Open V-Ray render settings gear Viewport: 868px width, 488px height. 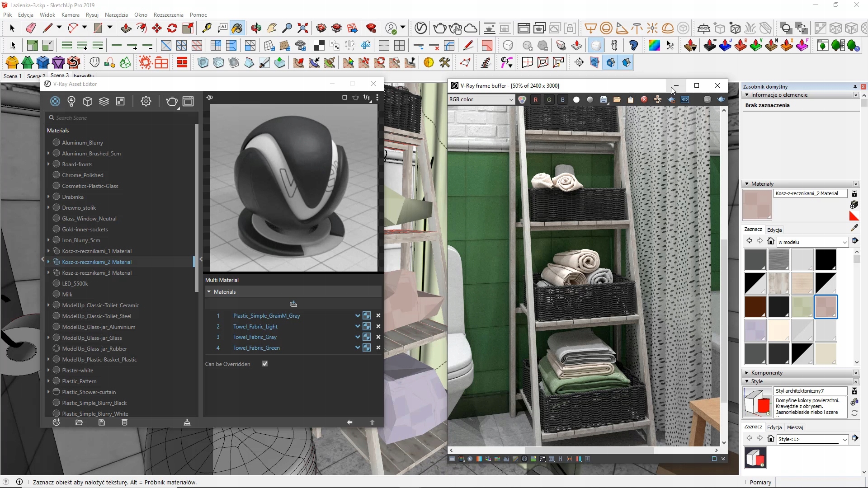(146, 101)
